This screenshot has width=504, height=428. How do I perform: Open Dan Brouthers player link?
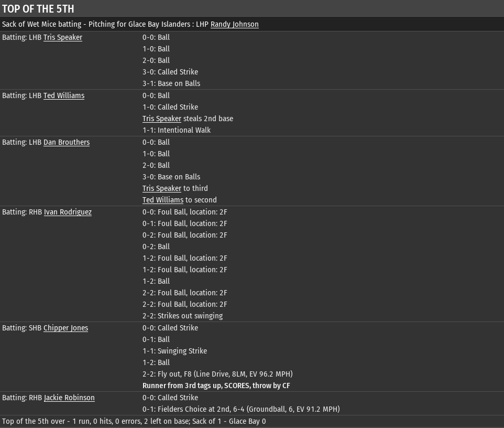pyautogui.click(x=66, y=142)
